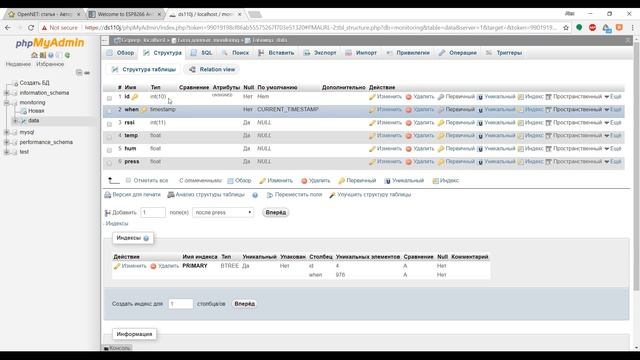This screenshot has height=360, width=640.
Task: Open the Избранное favorites link
Action: pyautogui.click(x=50, y=64)
